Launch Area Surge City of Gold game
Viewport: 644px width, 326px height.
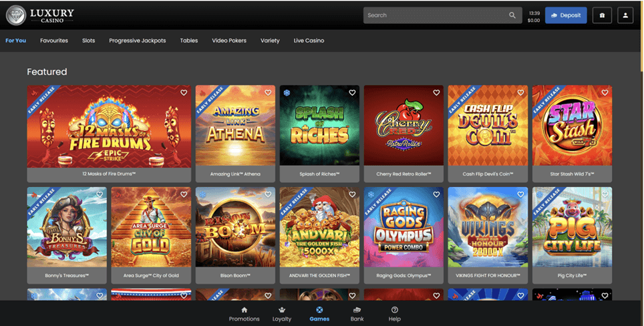151,227
